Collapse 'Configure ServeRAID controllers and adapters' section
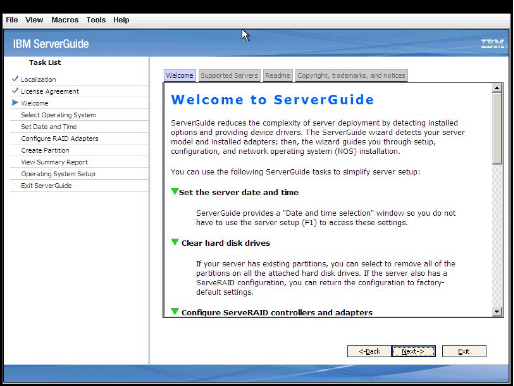 (x=175, y=311)
